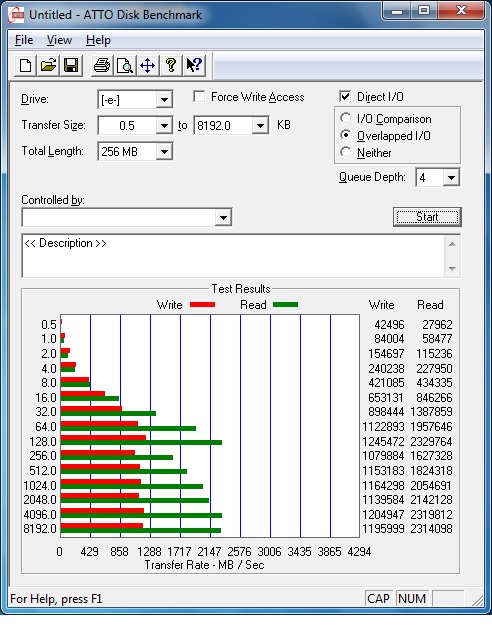The image size is (492, 628).
Task: Select the I/O Comparison radio button
Action: point(345,118)
